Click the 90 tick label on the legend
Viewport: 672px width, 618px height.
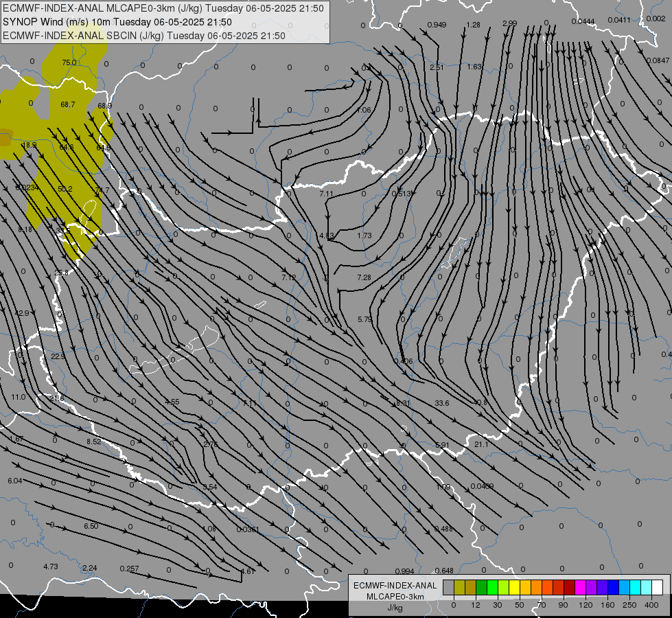tap(563, 605)
